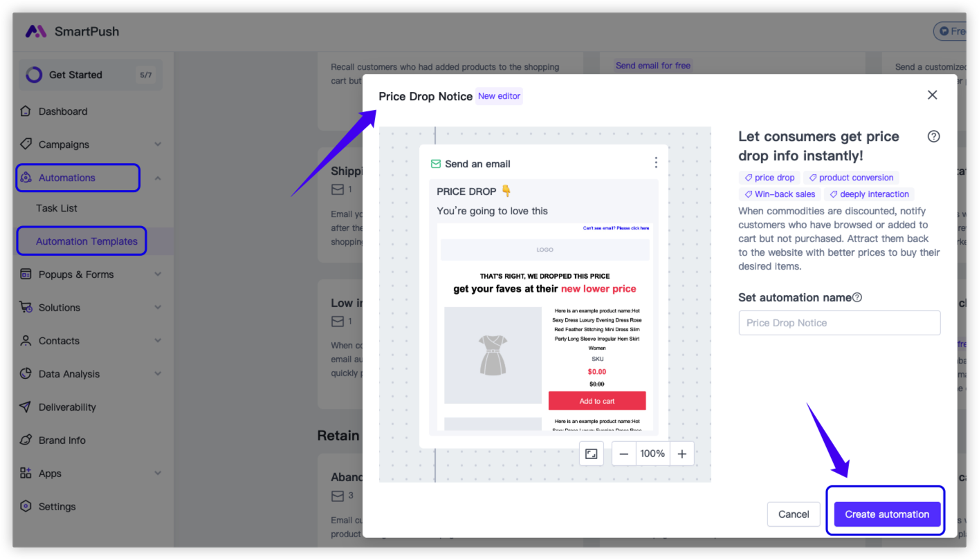Zoom in with the plus button
Screen dimensions: 979x560
point(682,454)
